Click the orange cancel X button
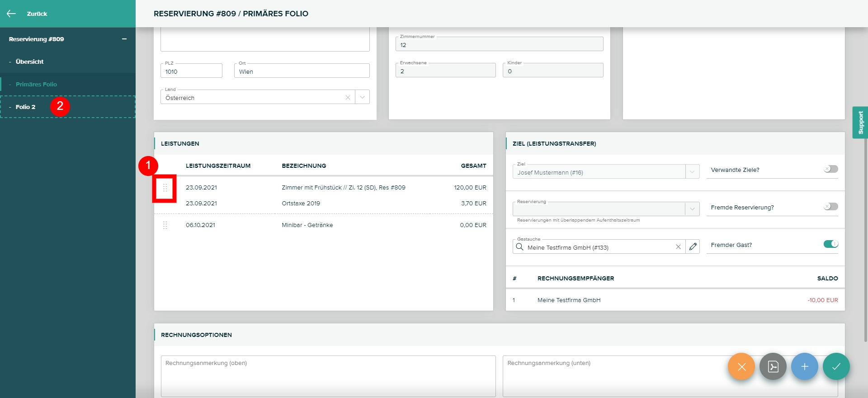The image size is (868, 398). pos(741,366)
